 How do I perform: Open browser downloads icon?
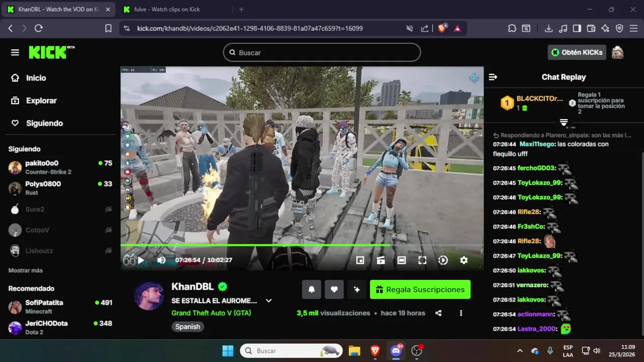pos(549,29)
